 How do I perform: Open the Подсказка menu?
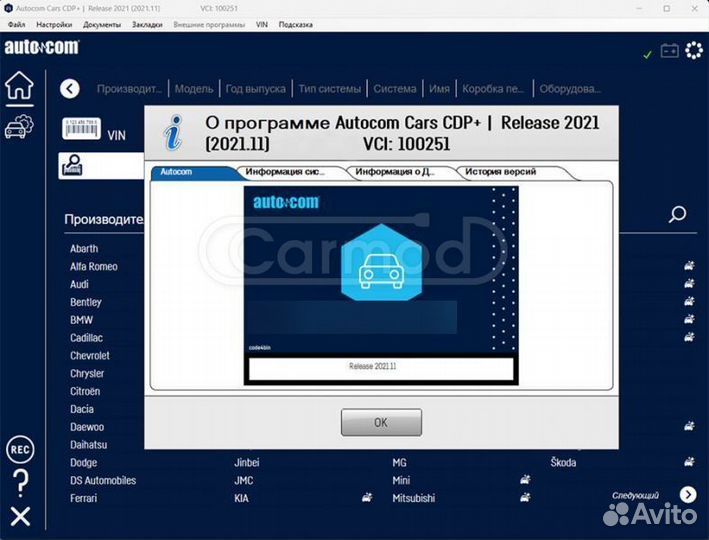click(x=296, y=24)
